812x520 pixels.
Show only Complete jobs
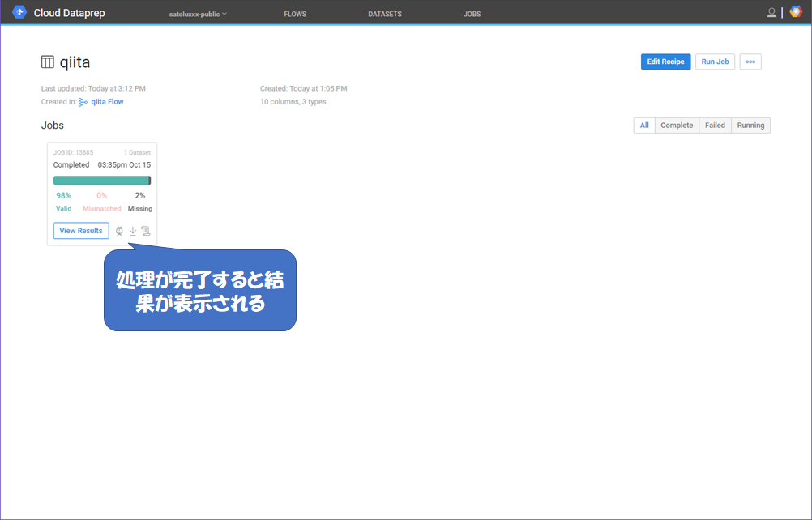677,126
